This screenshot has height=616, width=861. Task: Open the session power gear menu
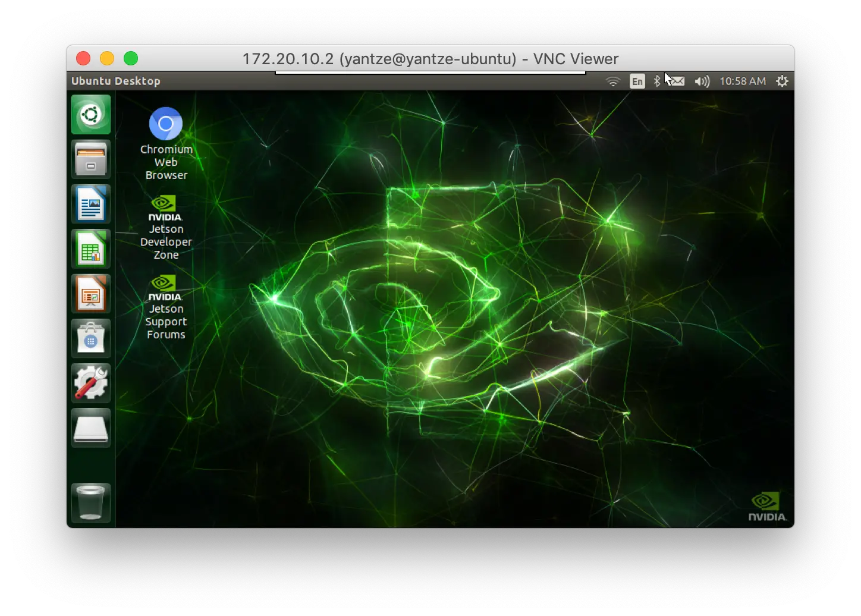coord(782,81)
